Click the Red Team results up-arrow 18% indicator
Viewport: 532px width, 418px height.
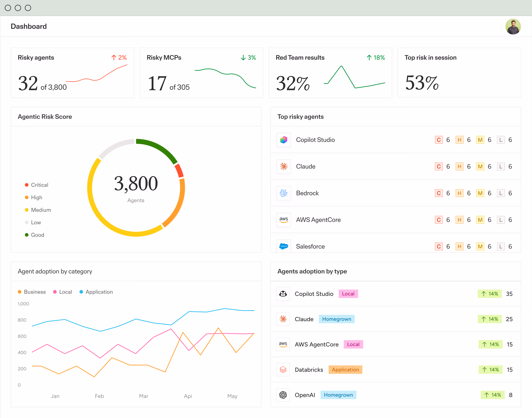tap(376, 57)
